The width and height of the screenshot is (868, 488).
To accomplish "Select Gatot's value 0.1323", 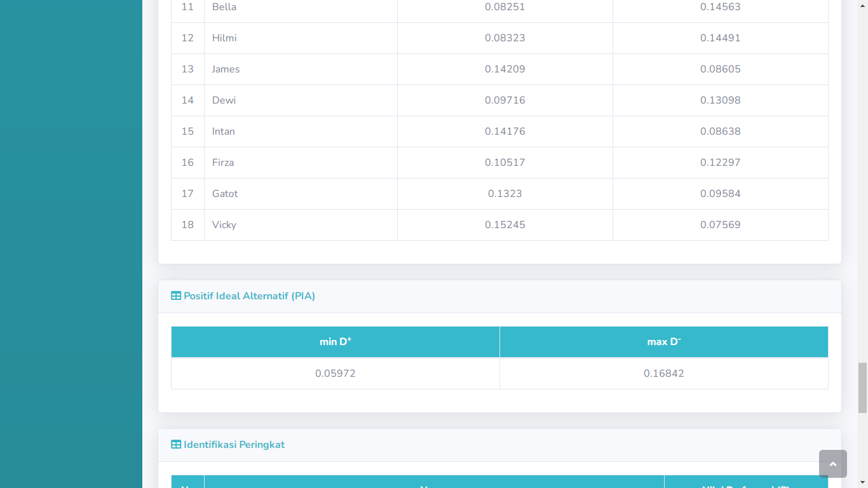I will pyautogui.click(x=505, y=194).
